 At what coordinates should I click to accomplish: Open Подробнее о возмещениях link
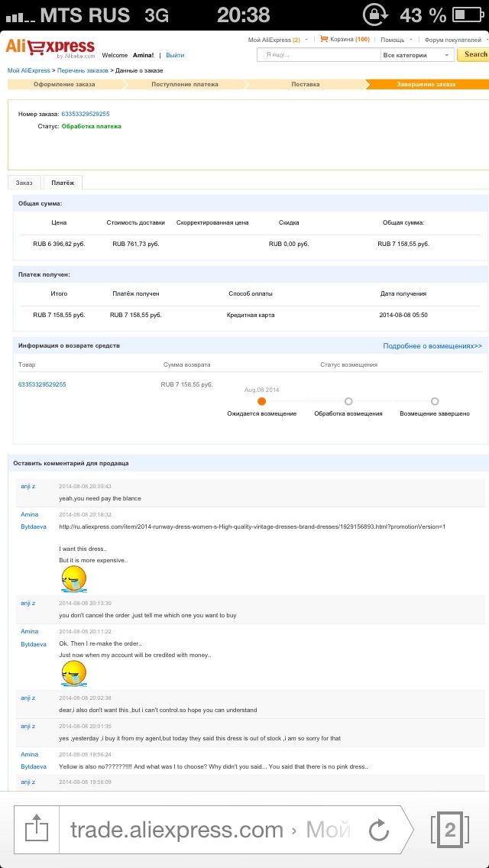(x=432, y=345)
